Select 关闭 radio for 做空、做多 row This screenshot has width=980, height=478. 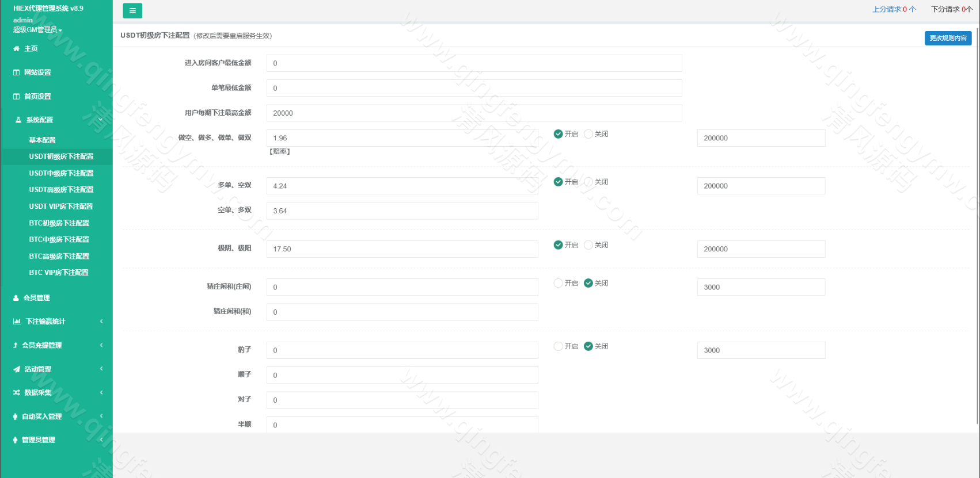pos(588,134)
